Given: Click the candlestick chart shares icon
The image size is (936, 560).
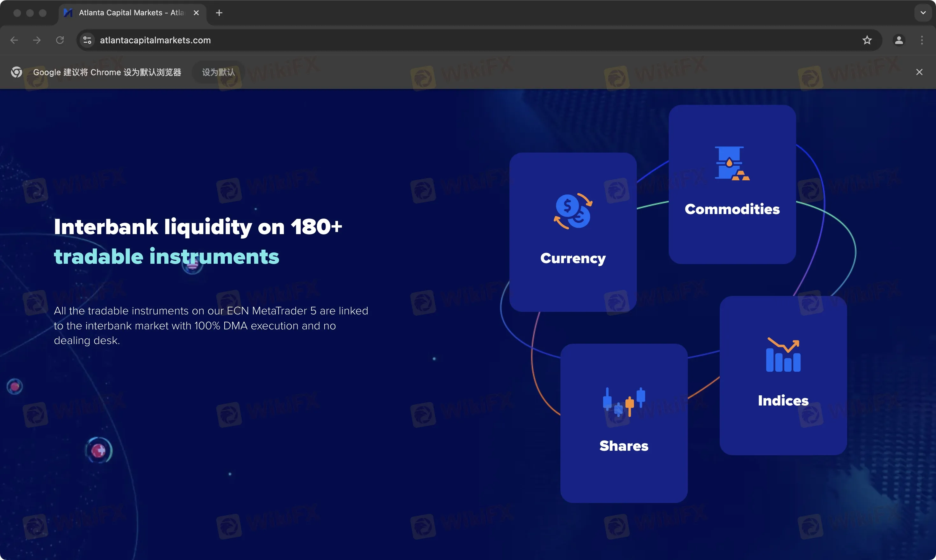Looking at the screenshot, I should click(623, 403).
